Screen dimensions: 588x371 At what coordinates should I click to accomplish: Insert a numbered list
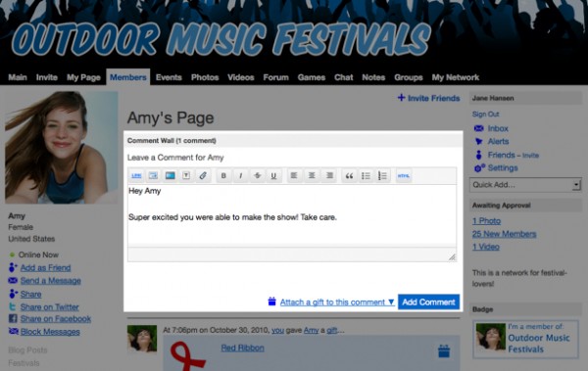click(382, 175)
